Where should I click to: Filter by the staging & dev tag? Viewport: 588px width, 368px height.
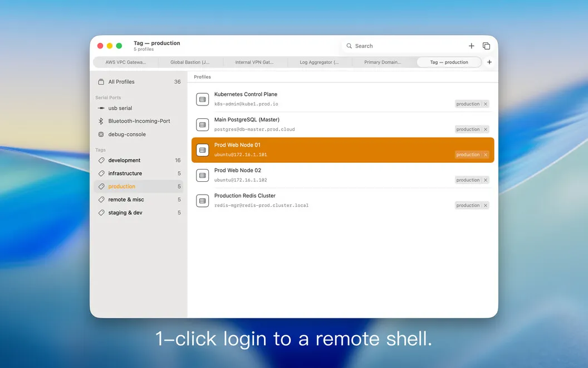pyautogui.click(x=139, y=212)
